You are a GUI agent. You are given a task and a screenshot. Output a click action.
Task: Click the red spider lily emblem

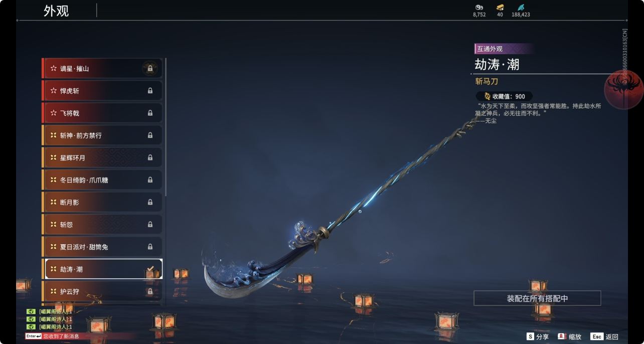[x=623, y=90]
